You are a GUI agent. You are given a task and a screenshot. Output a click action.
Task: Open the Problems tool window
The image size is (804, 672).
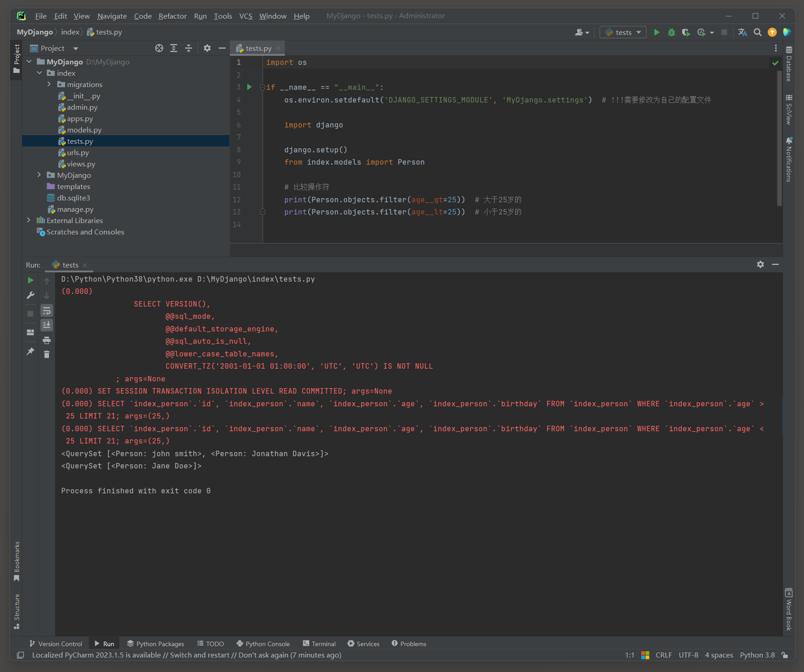409,643
